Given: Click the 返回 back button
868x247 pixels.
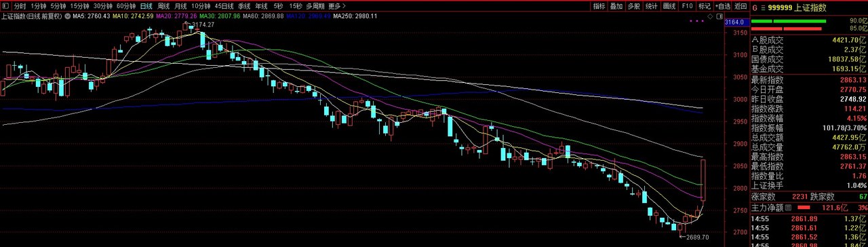Looking at the screenshot, I should pyautogui.click(x=740, y=6).
